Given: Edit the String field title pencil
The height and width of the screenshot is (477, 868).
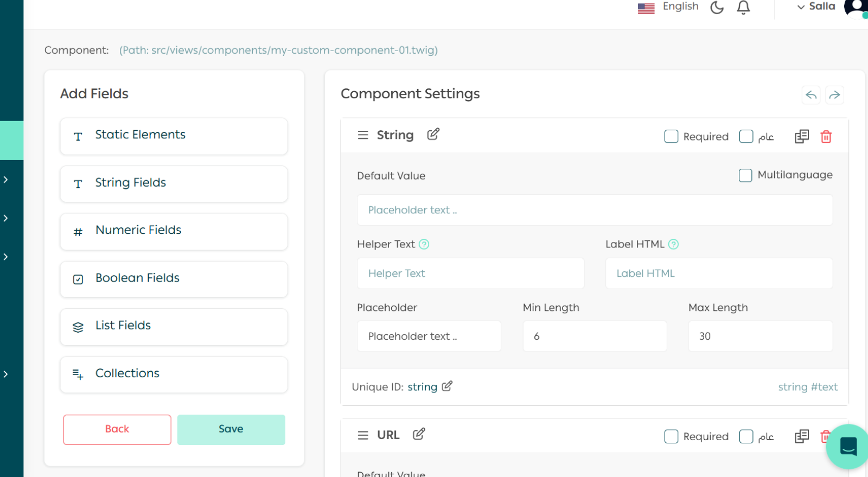Looking at the screenshot, I should (433, 134).
